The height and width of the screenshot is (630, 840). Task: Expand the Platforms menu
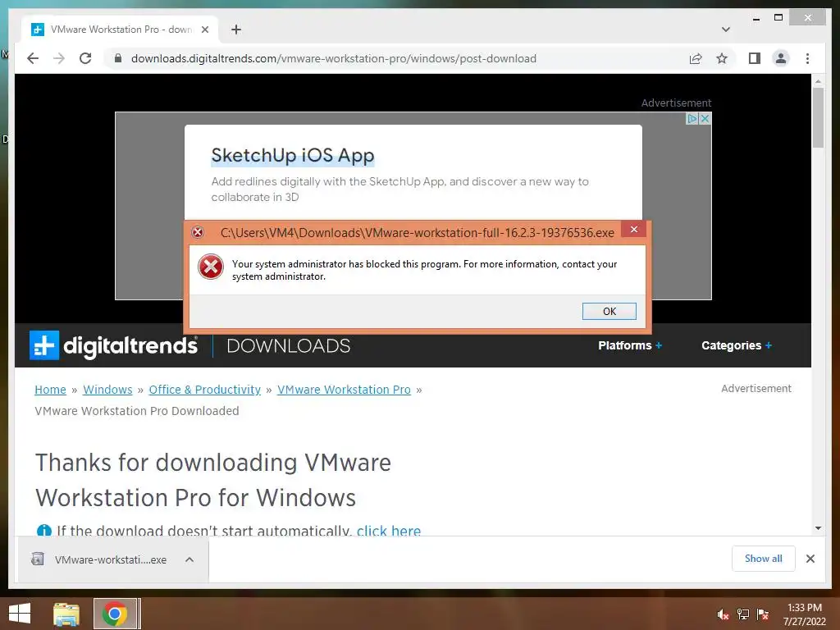pos(630,345)
